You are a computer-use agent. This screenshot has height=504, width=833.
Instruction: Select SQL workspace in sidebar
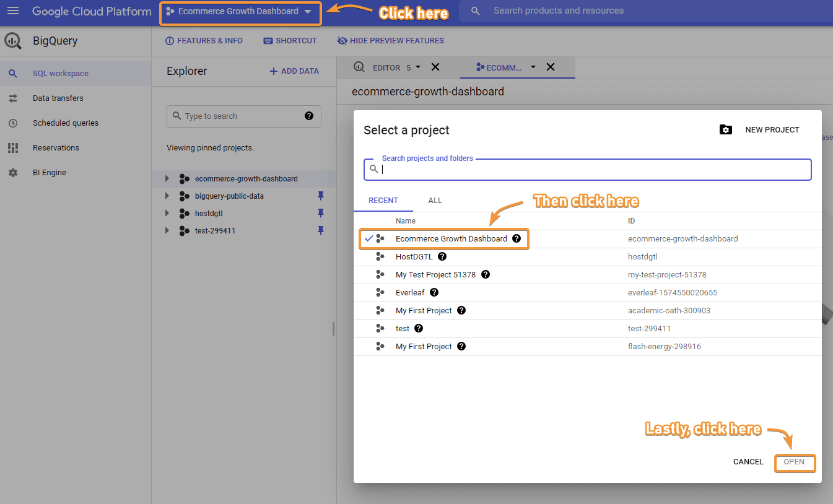[x=76, y=74]
